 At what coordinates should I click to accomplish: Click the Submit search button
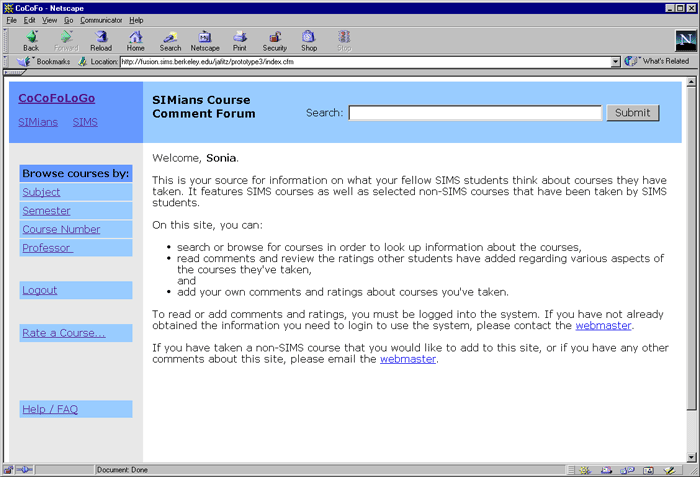click(633, 113)
